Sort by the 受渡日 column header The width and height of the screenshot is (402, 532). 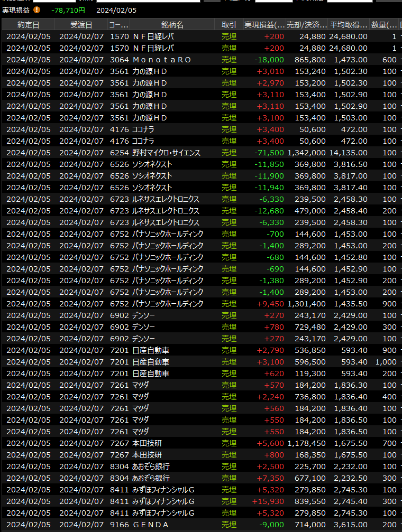[81, 25]
